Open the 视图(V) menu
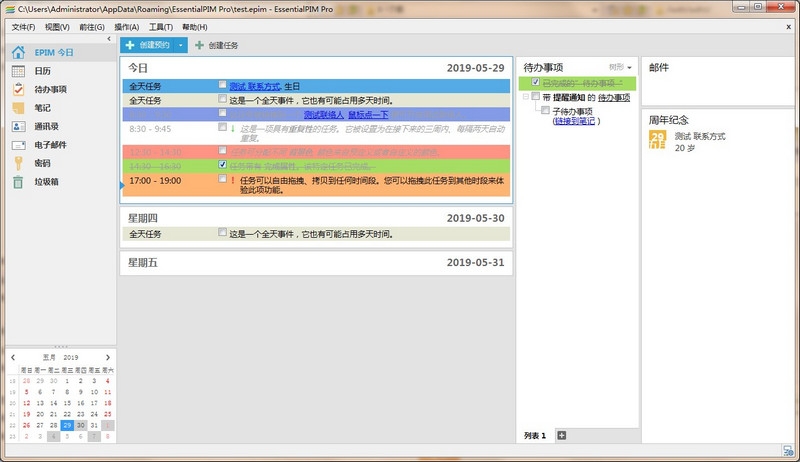 (57, 27)
